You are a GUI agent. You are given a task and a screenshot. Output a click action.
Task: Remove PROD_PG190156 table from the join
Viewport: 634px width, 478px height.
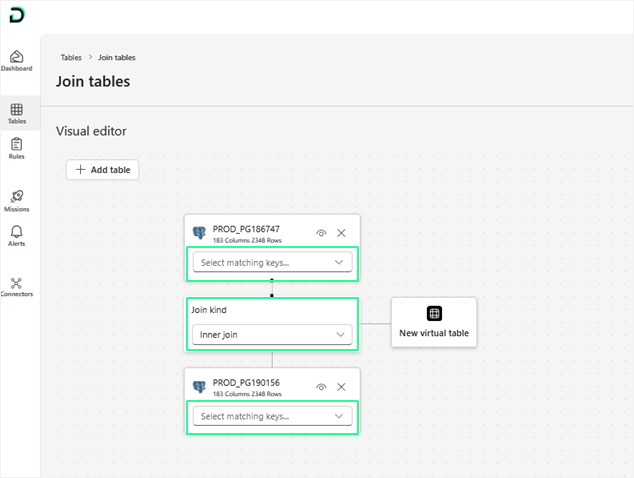coord(341,387)
